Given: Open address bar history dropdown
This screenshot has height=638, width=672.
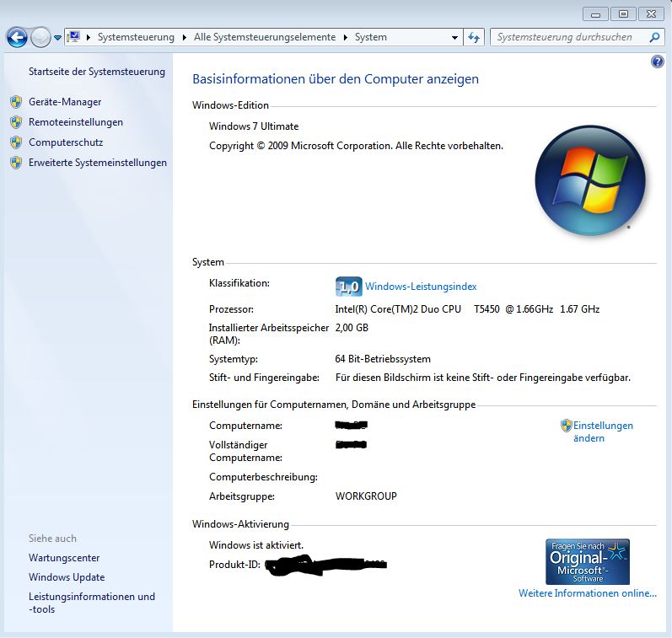Looking at the screenshot, I should click(x=454, y=38).
